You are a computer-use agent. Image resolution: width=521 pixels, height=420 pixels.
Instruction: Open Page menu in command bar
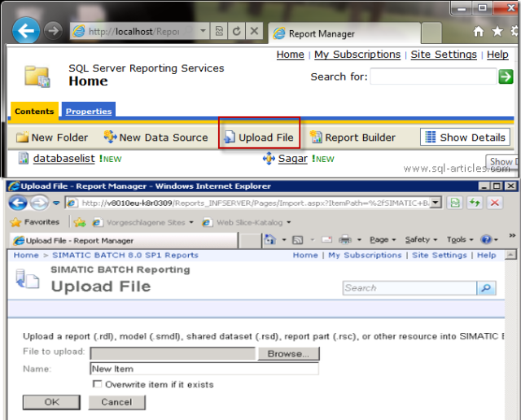383,239
